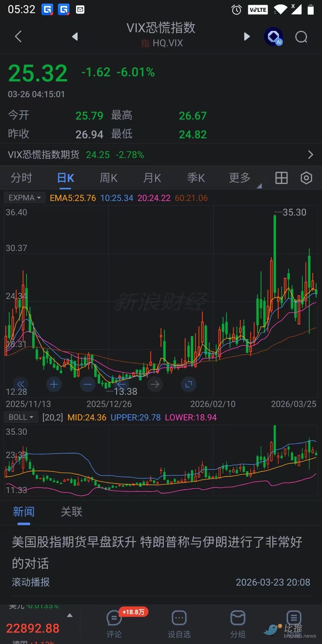Select the 关联 tab
Viewport: 322px width, 644px height.
click(72, 512)
